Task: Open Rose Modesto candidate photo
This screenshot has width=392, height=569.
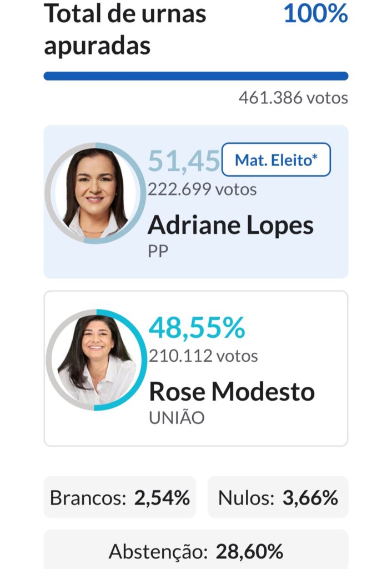Action: pyautogui.click(x=97, y=360)
